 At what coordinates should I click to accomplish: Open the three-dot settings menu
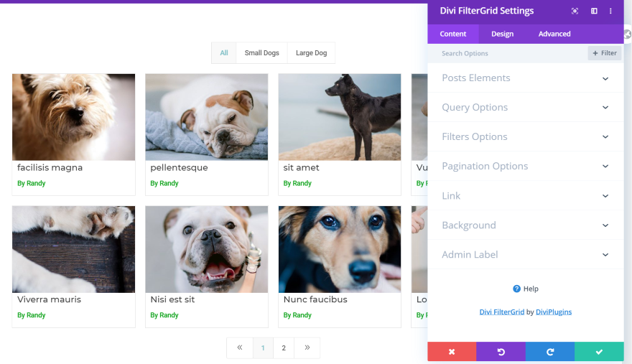tap(610, 11)
